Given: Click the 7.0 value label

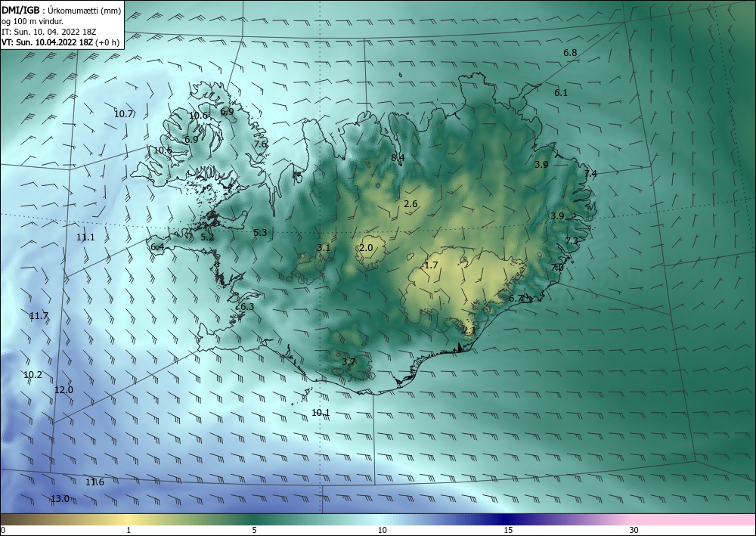Looking at the screenshot, I should tap(557, 268).
